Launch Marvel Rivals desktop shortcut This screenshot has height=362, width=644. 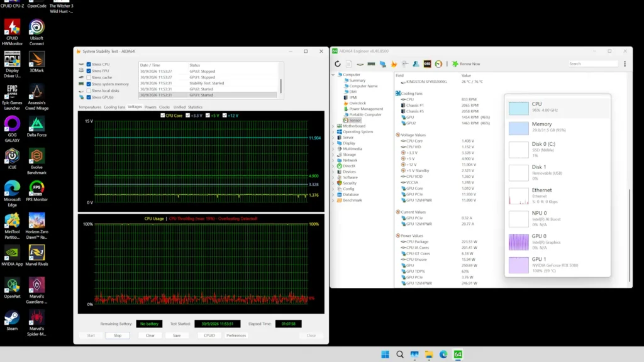(x=36, y=256)
